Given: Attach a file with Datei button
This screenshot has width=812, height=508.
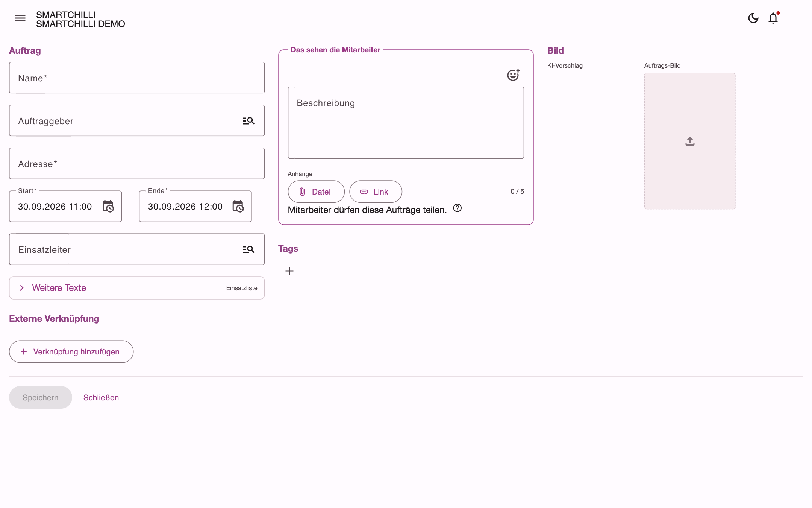Looking at the screenshot, I should (x=316, y=192).
